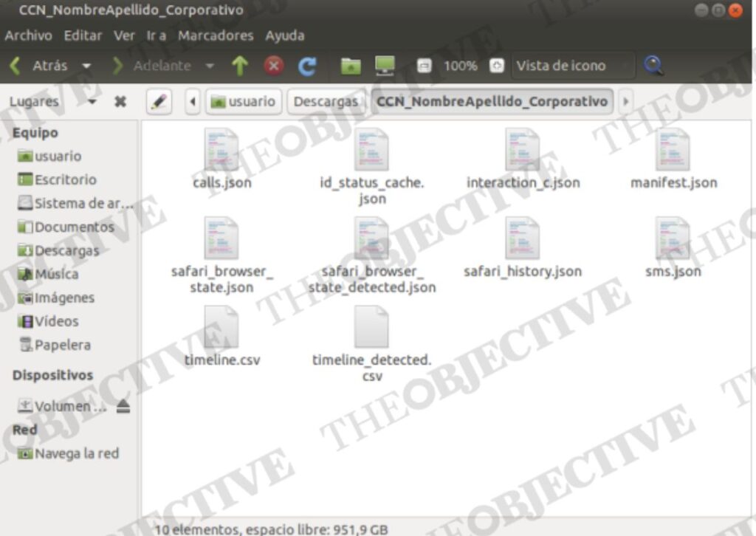Screen dimensions: 756x536
Task: Reload the folder with the blue refresh icon
Action: pyautogui.click(x=307, y=66)
